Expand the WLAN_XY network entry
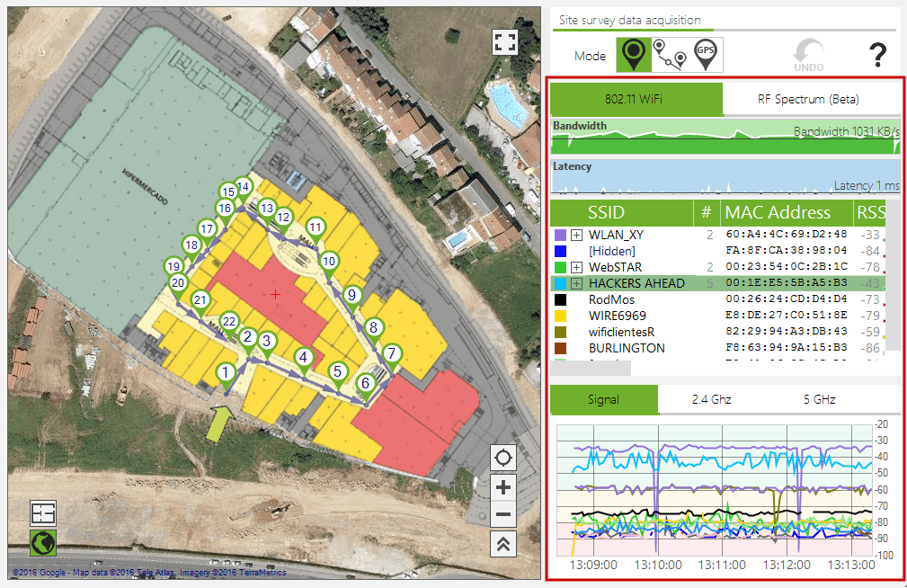 577,235
